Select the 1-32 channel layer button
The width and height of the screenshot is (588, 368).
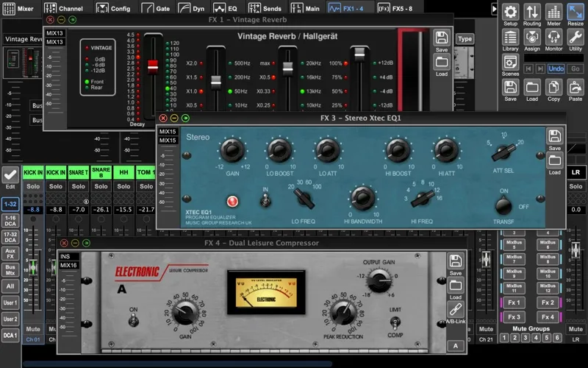point(10,205)
